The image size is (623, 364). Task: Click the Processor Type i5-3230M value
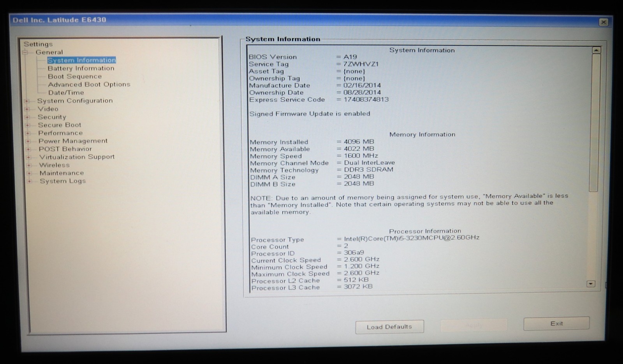(x=412, y=238)
